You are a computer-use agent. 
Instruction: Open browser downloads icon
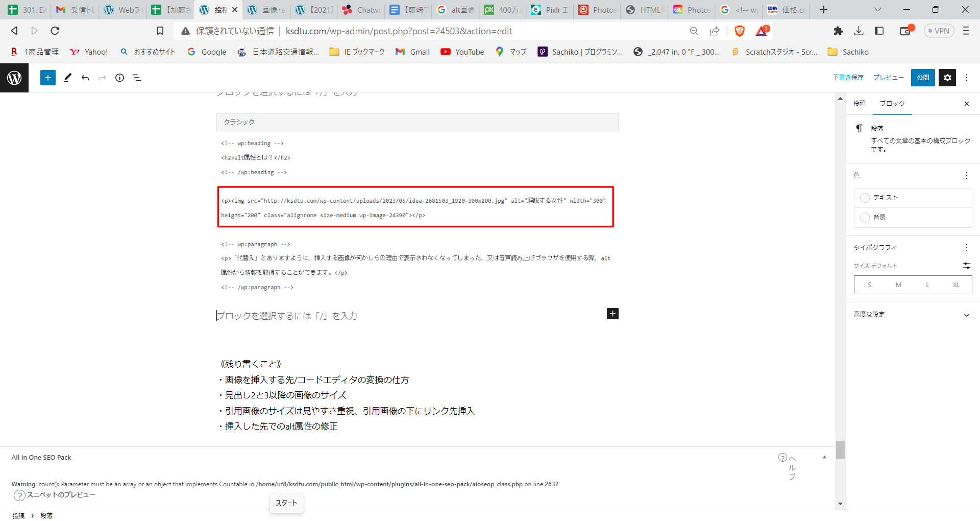click(859, 31)
